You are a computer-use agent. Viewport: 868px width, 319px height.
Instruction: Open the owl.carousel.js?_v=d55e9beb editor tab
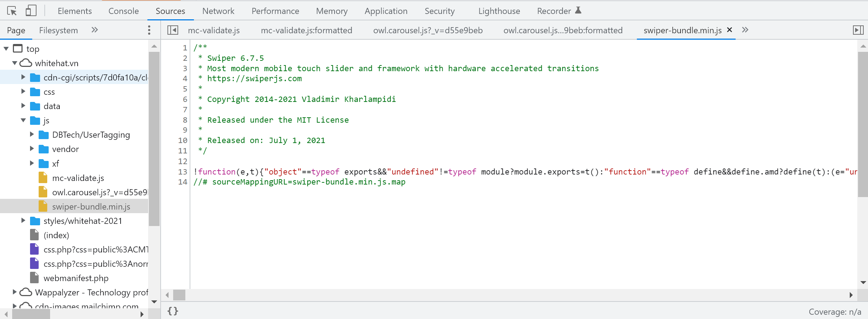coord(428,30)
